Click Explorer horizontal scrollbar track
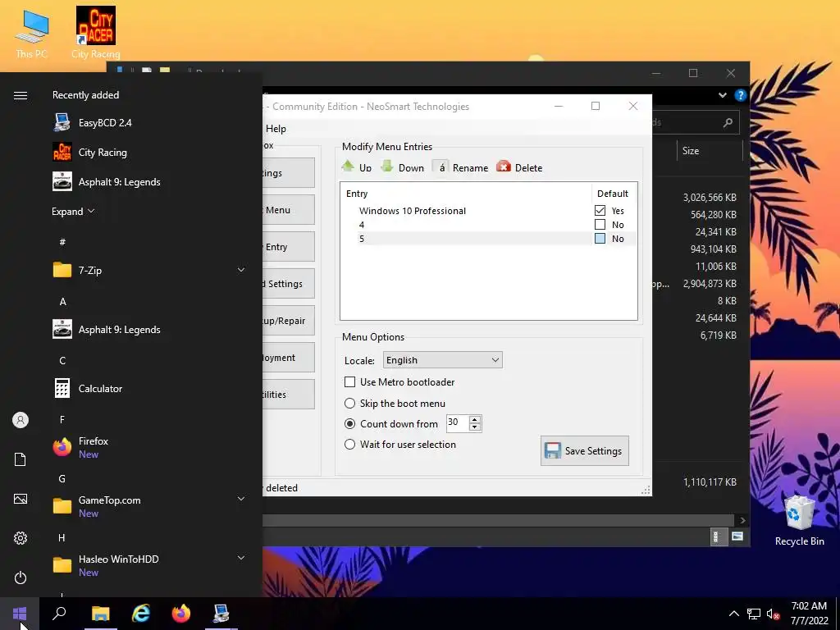 coord(498,520)
